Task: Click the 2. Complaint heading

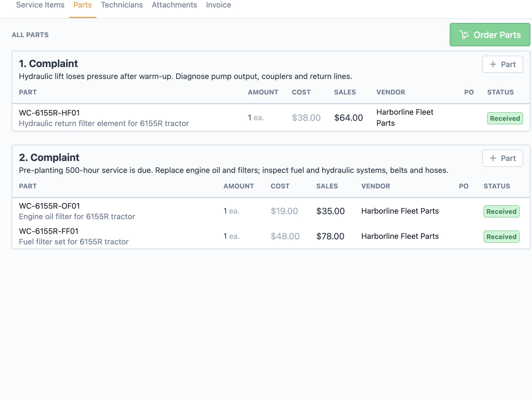Action: [x=49, y=157]
